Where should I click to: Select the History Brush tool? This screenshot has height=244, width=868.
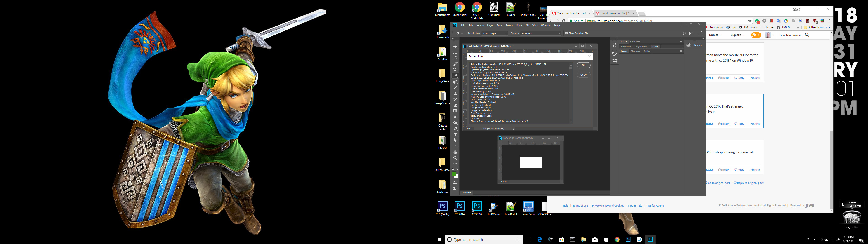tap(455, 99)
